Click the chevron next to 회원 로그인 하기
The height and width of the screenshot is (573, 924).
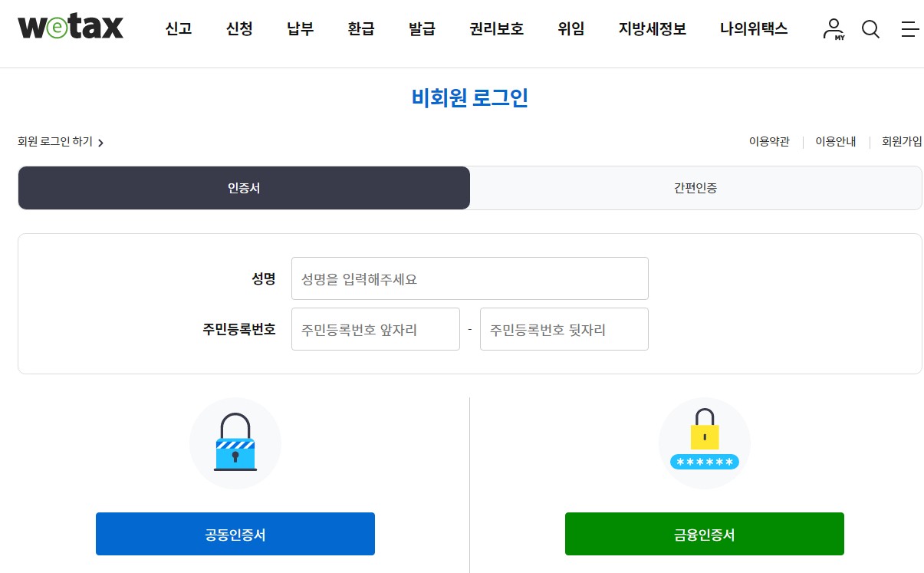(x=102, y=142)
